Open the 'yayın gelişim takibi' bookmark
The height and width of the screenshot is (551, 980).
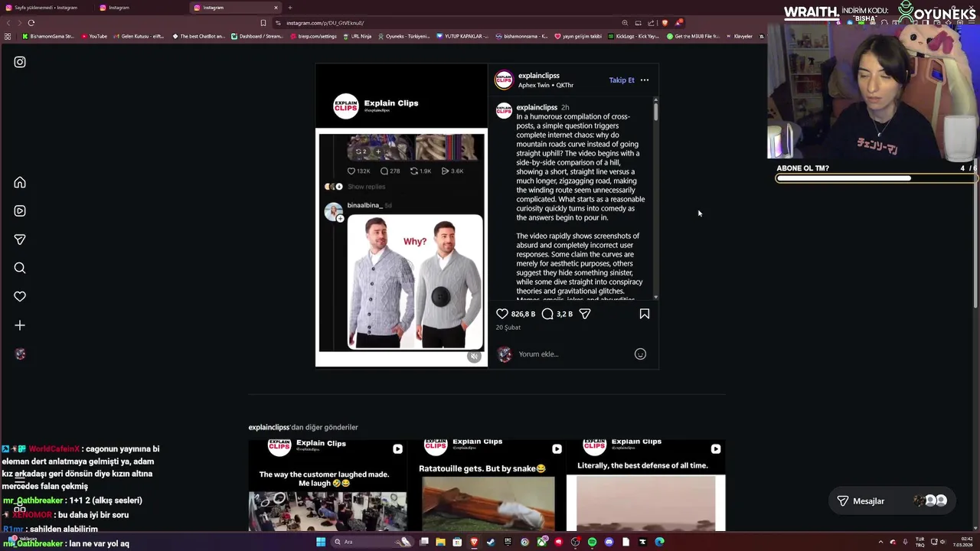[x=578, y=36]
